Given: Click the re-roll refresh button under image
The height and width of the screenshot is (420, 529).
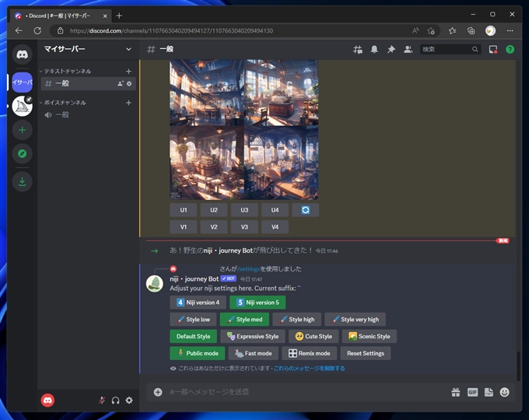Looking at the screenshot, I should pyautogui.click(x=305, y=210).
